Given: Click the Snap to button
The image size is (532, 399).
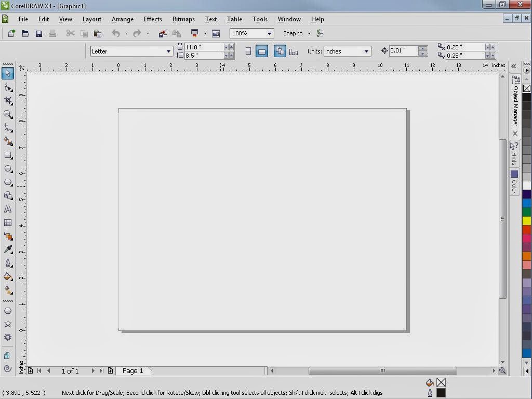Looking at the screenshot, I should 294,33.
